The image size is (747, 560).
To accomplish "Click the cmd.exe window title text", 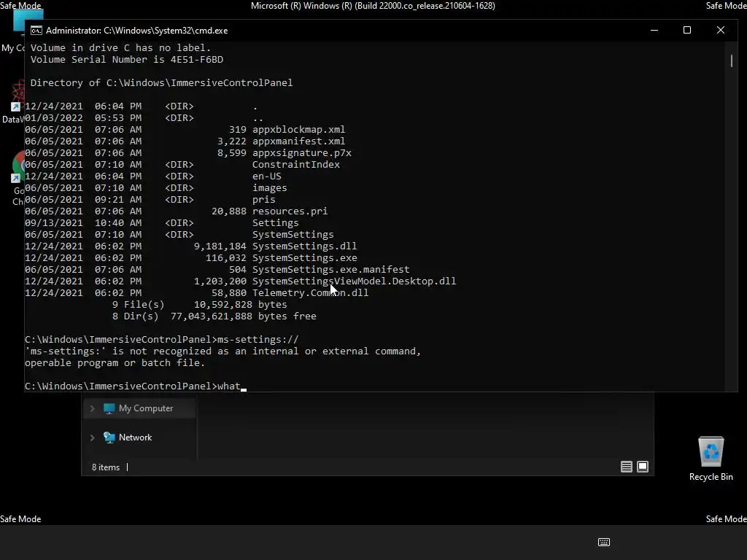I will (136, 31).
